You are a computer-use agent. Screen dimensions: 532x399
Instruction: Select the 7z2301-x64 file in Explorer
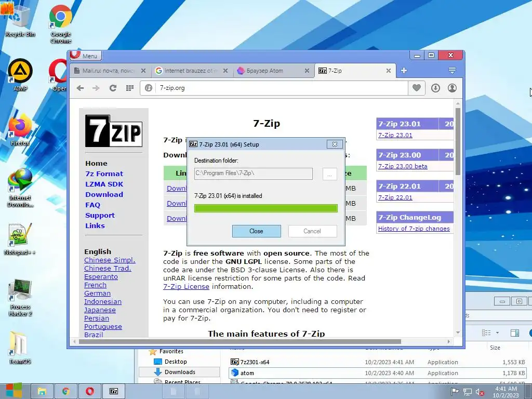378,362
